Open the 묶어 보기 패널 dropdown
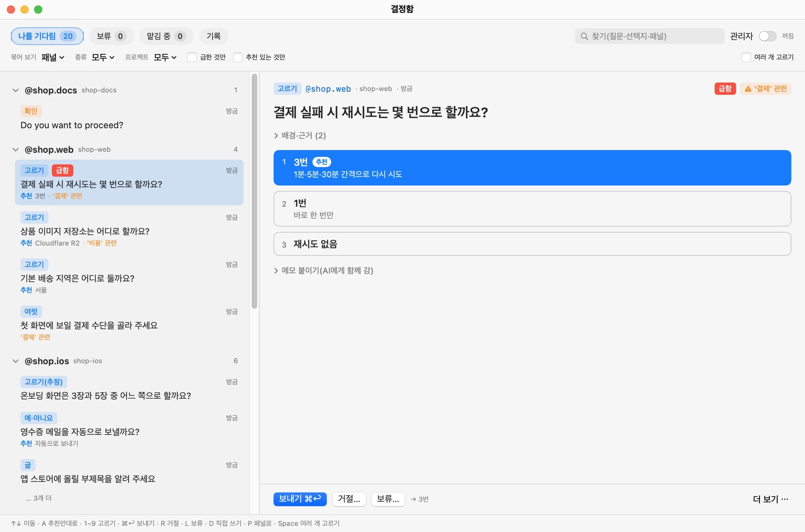 coord(53,57)
